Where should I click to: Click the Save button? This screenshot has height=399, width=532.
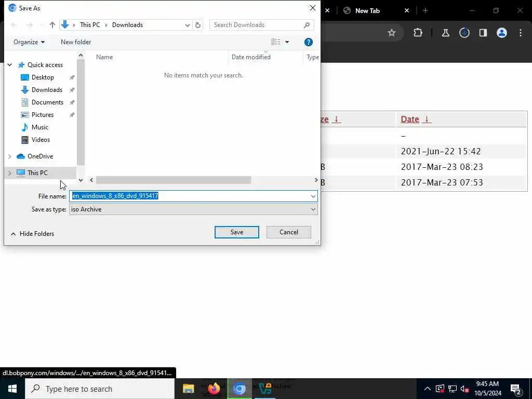tap(237, 232)
